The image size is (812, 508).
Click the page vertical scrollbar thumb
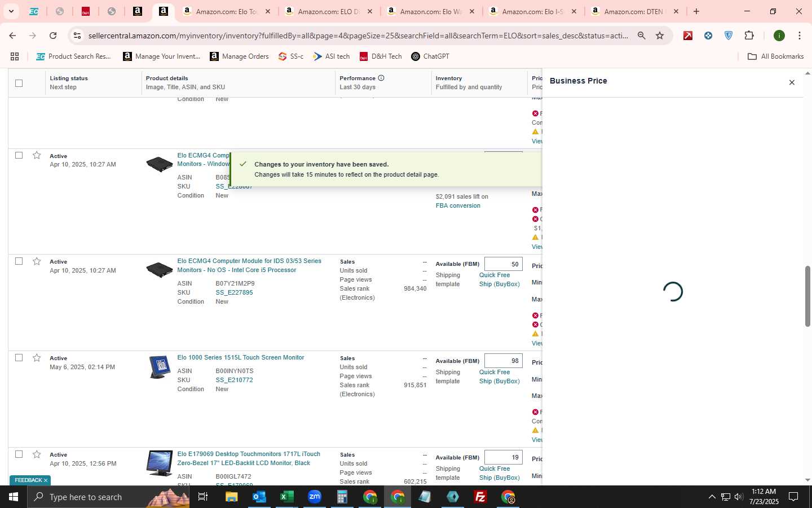(807, 296)
